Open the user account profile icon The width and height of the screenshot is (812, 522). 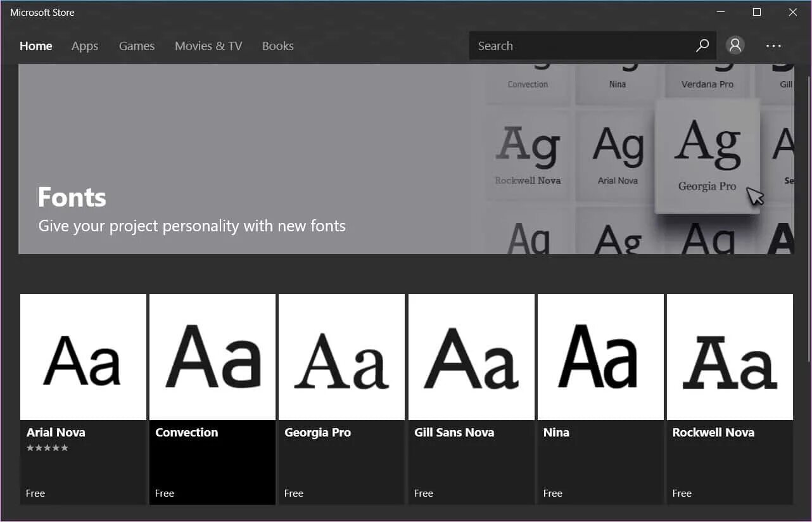point(735,45)
